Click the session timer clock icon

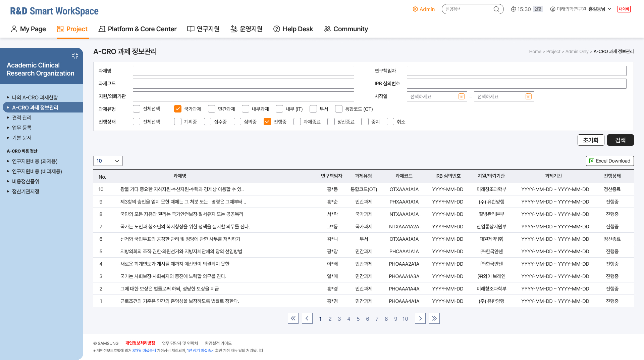pos(513,9)
